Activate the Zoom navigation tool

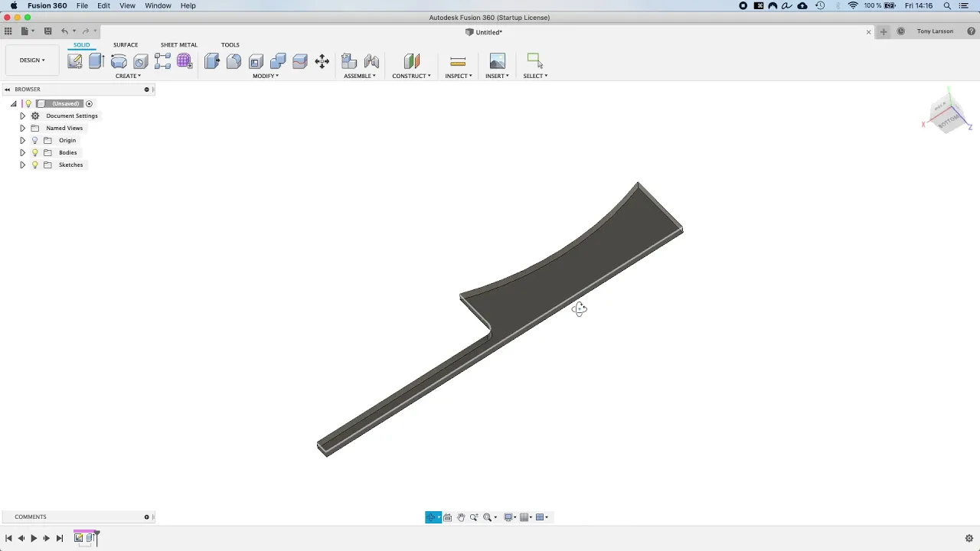coord(474,517)
